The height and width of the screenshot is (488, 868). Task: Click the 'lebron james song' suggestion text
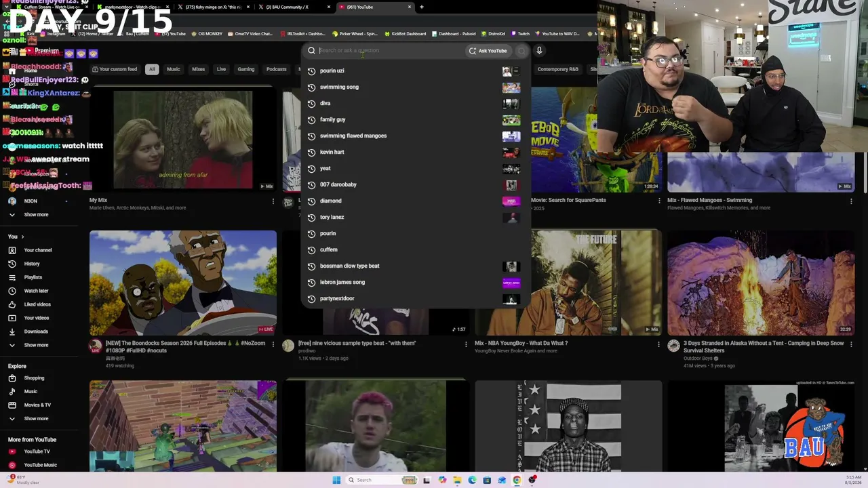click(x=342, y=282)
